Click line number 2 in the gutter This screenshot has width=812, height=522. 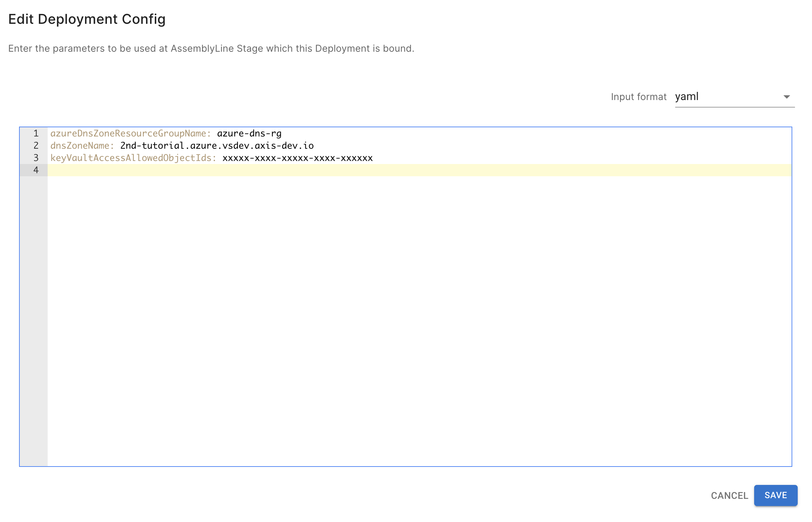pos(36,146)
